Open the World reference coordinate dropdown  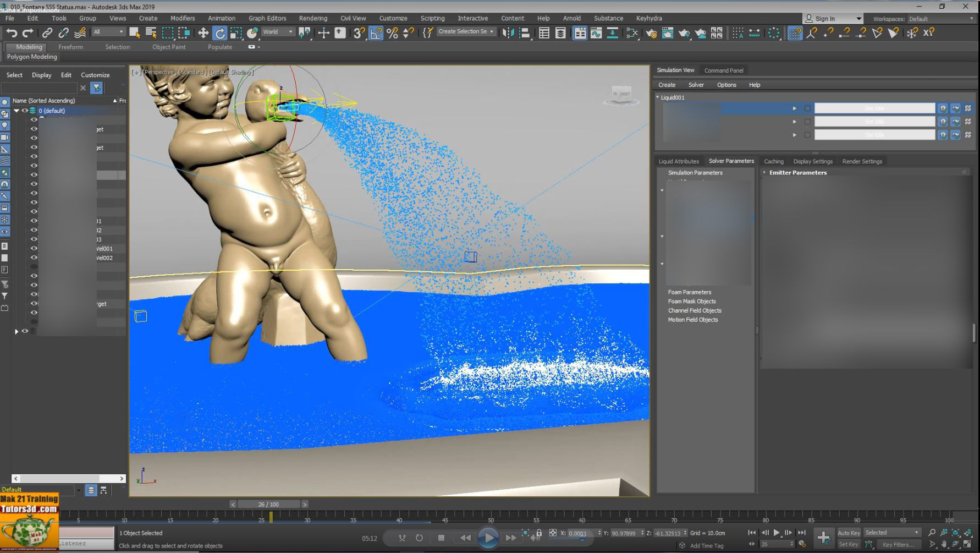pyautogui.click(x=278, y=32)
